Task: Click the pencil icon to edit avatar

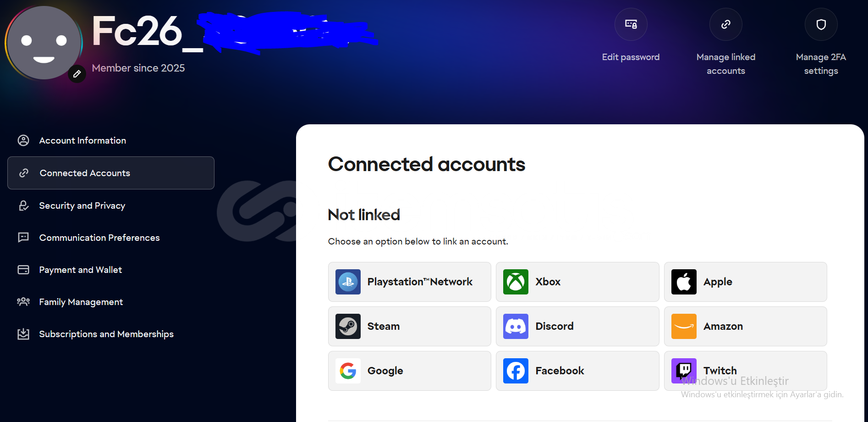Action: coord(77,74)
